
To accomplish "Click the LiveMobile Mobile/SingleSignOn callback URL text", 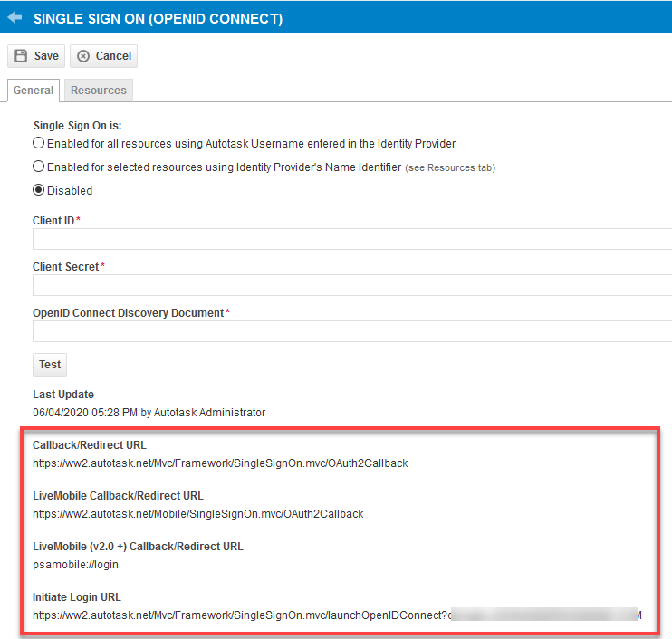I will click(198, 514).
